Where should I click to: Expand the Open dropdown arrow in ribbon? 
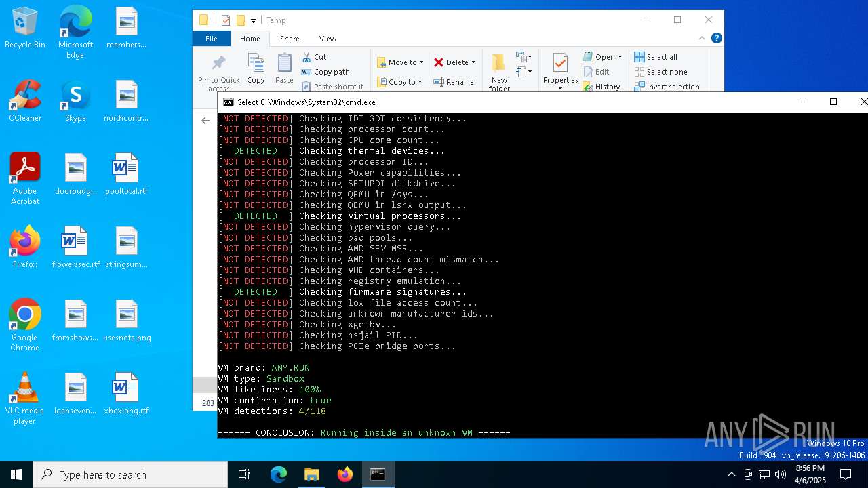620,57
